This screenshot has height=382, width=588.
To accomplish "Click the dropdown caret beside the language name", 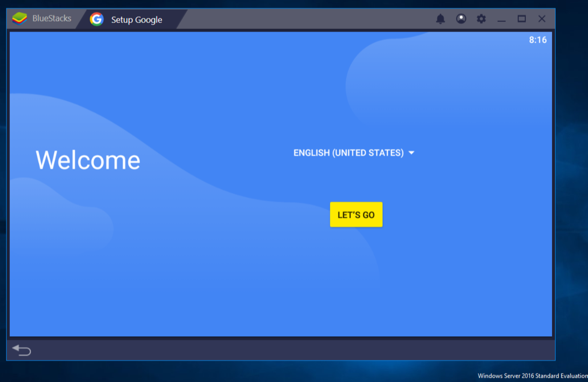I will click(x=411, y=152).
